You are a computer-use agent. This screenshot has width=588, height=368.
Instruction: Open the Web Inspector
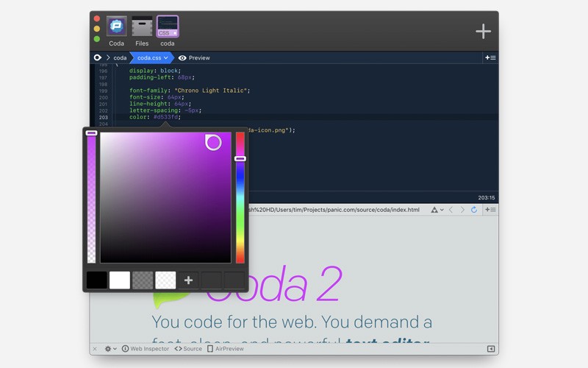pyautogui.click(x=146, y=349)
